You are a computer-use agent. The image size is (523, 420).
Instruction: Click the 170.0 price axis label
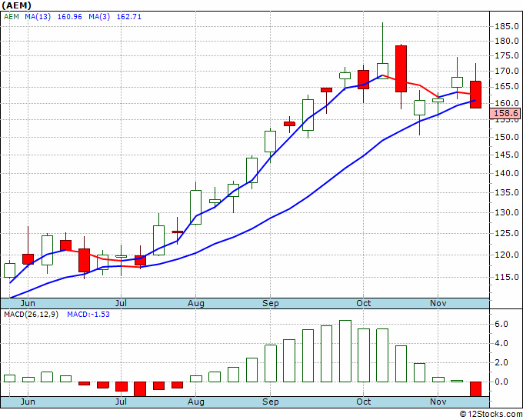point(507,71)
